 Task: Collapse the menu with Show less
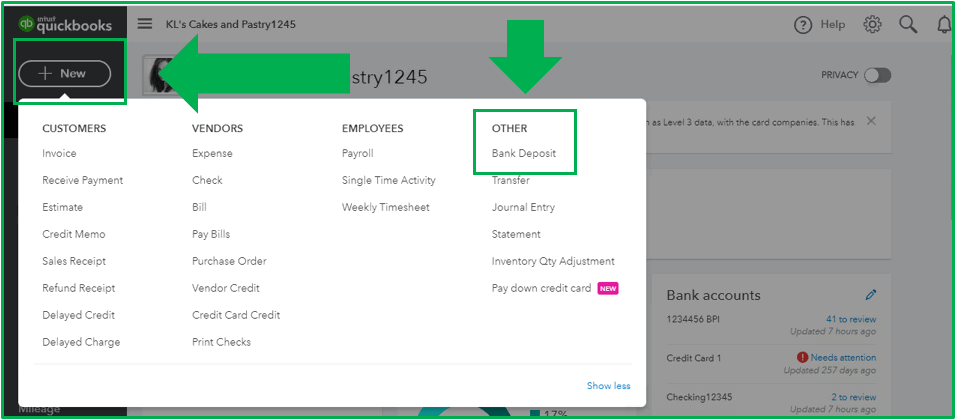click(x=609, y=386)
